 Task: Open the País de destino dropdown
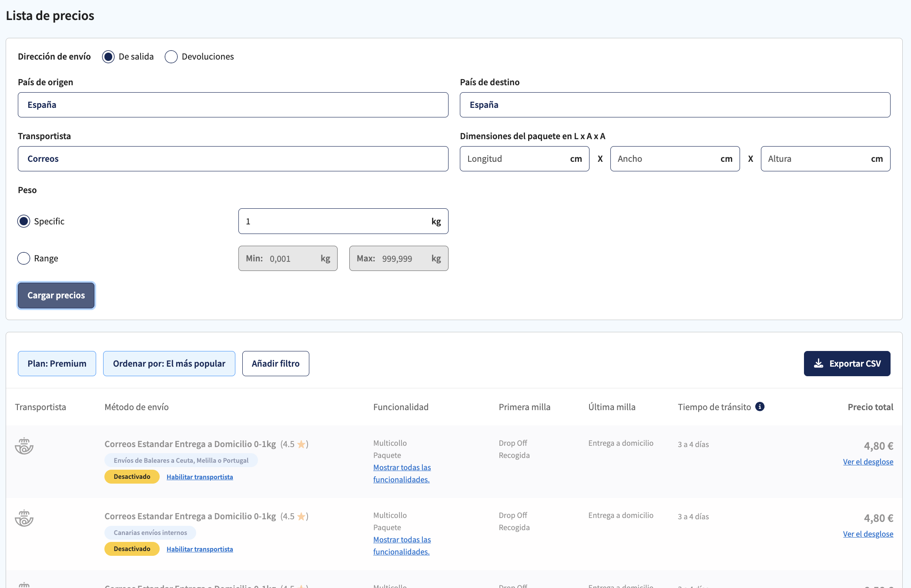tap(675, 105)
